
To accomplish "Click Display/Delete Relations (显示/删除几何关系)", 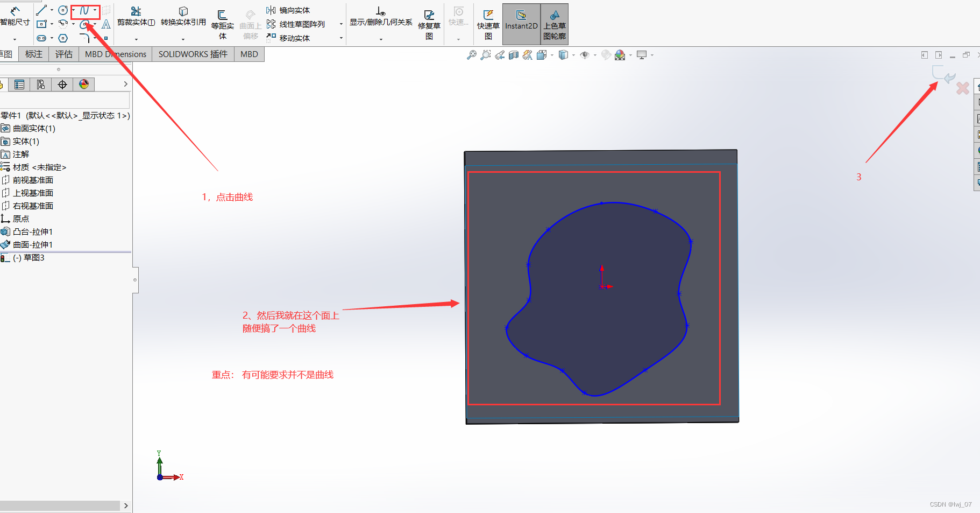I will tap(381, 16).
